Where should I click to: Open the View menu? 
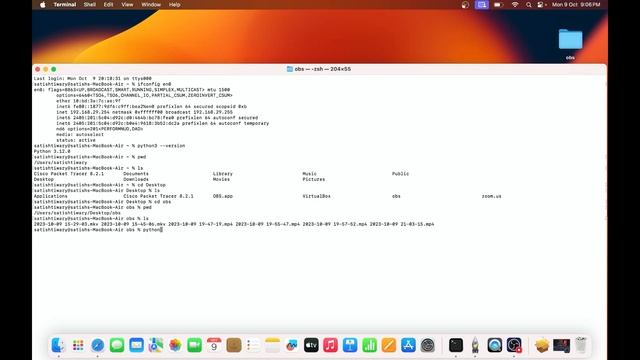[127, 4]
